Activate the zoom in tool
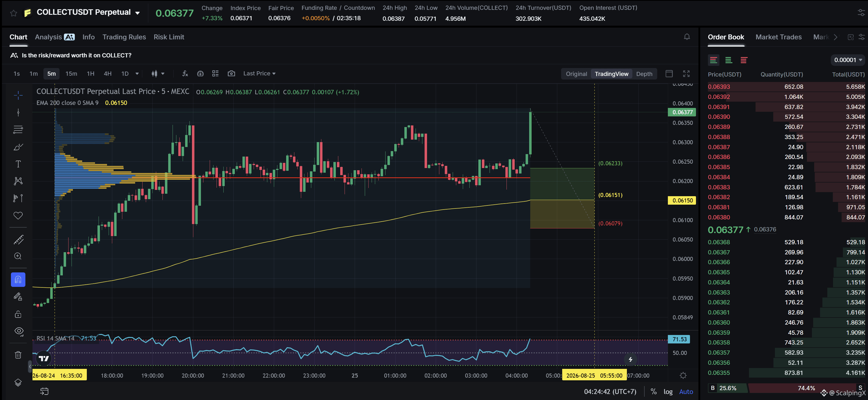 [18, 256]
